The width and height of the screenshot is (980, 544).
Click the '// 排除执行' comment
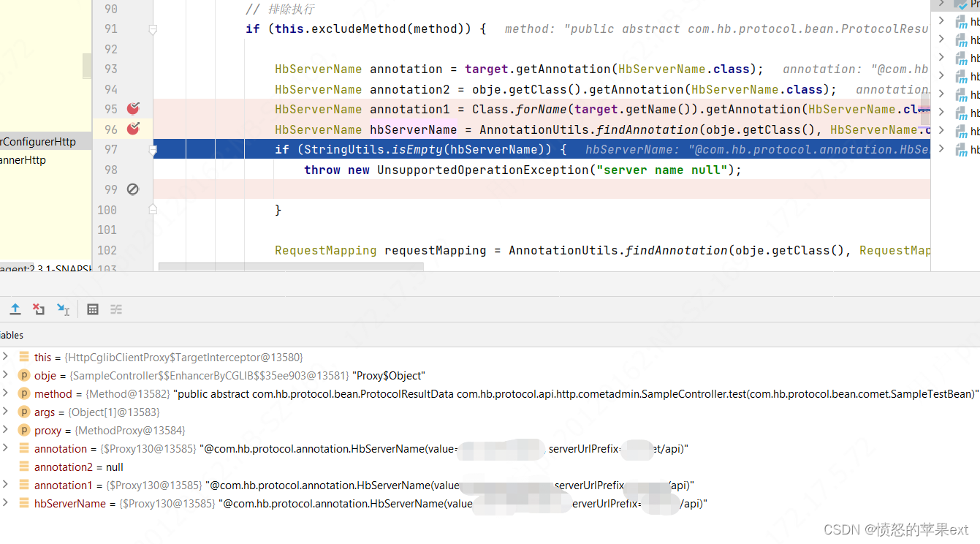[280, 10]
